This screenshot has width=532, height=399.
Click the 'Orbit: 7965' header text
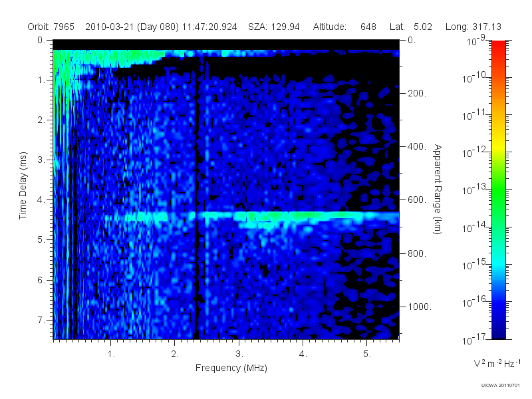(x=51, y=27)
